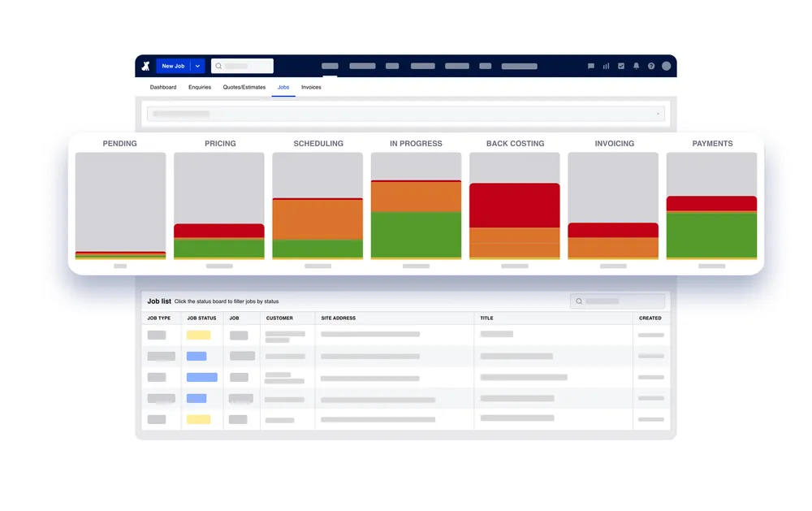Open the user profile avatar
This screenshot has height=511, width=812.
(667, 66)
